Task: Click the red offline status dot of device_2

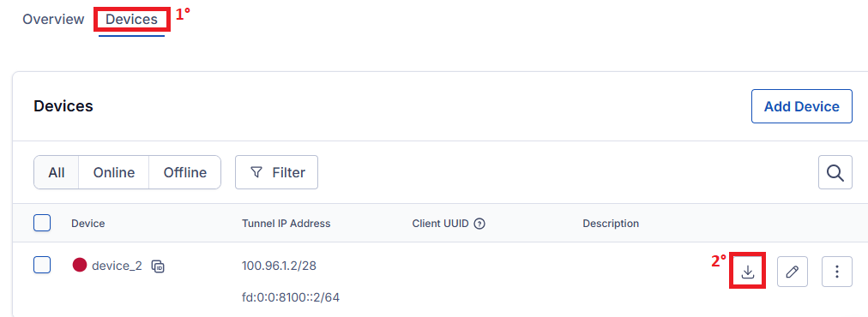Action: (80, 265)
